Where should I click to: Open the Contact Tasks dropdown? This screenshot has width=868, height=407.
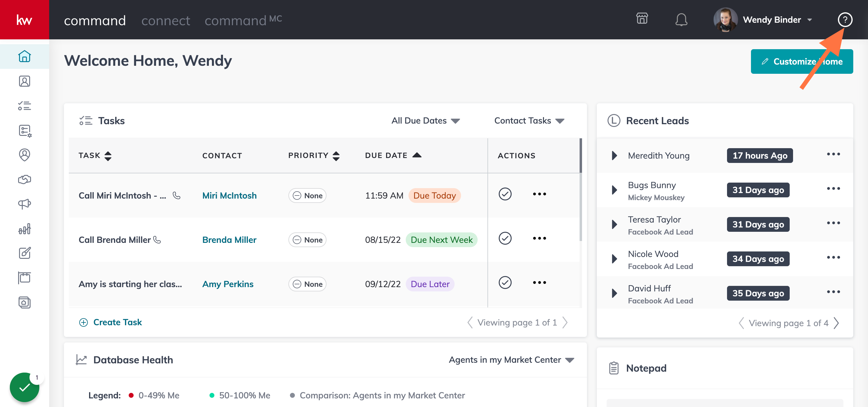pyautogui.click(x=529, y=121)
